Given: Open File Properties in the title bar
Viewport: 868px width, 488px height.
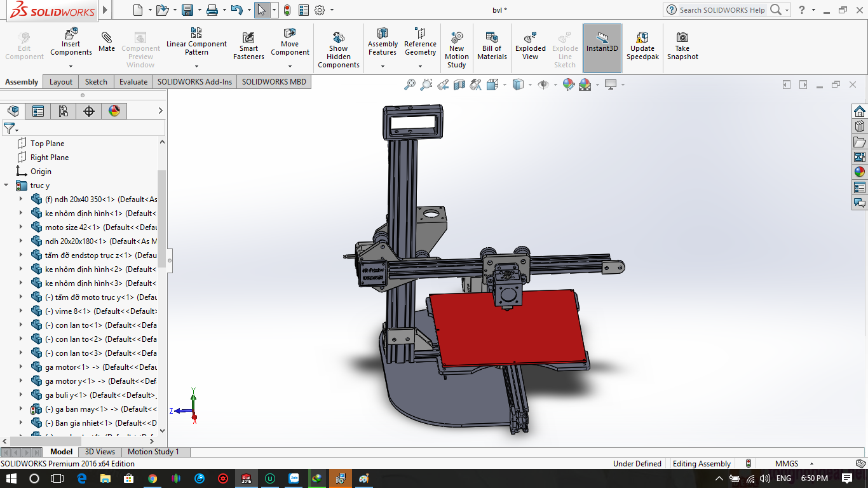Looking at the screenshot, I should [304, 10].
